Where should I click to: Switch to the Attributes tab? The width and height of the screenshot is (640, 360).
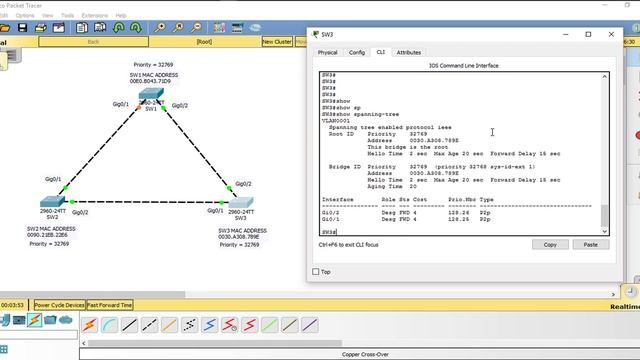[x=409, y=52]
